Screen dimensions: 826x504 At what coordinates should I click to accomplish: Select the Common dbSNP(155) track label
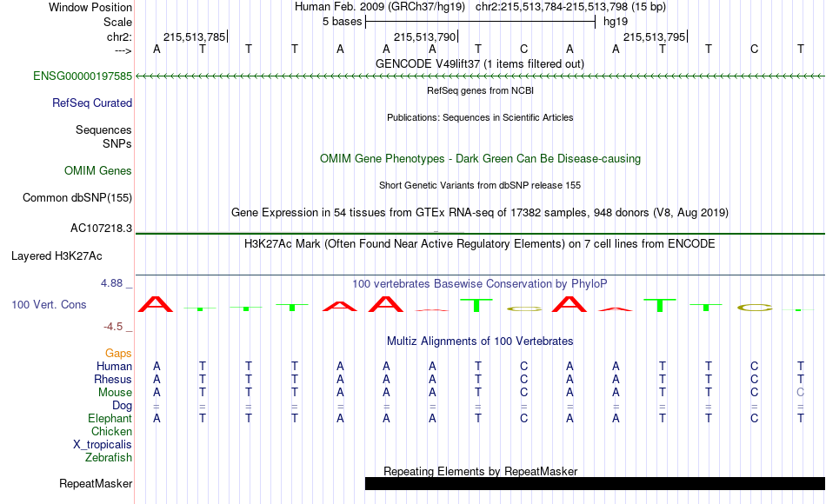[x=77, y=197]
